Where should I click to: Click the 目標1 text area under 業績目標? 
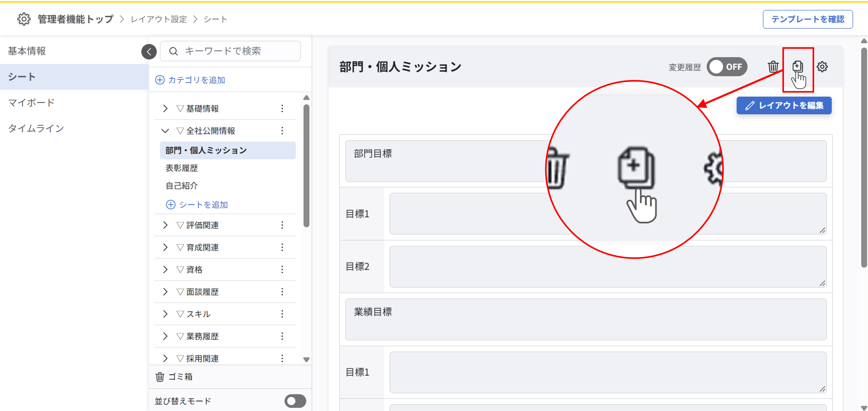tap(608, 372)
